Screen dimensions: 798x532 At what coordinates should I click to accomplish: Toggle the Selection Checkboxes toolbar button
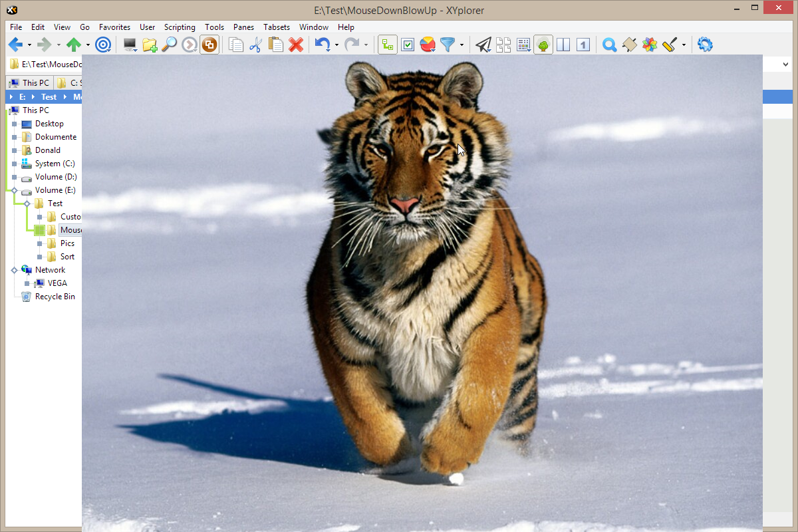tap(408, 45)
